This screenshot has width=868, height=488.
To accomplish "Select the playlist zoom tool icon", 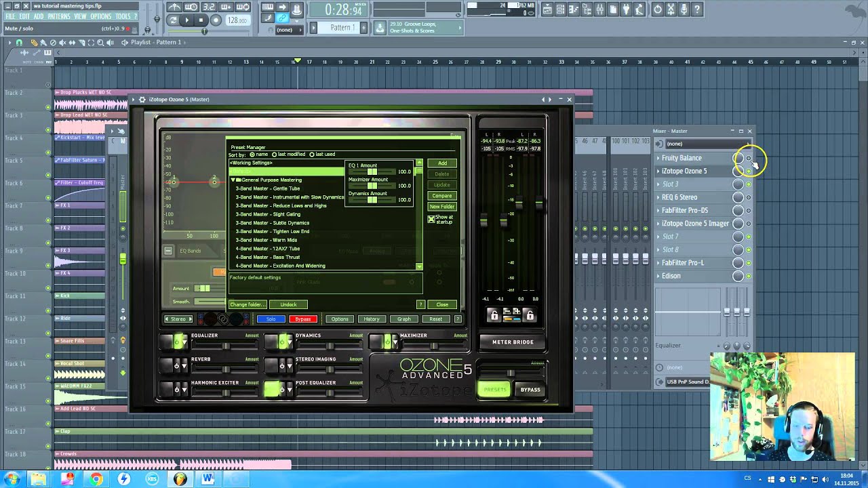I will point(100,42).
